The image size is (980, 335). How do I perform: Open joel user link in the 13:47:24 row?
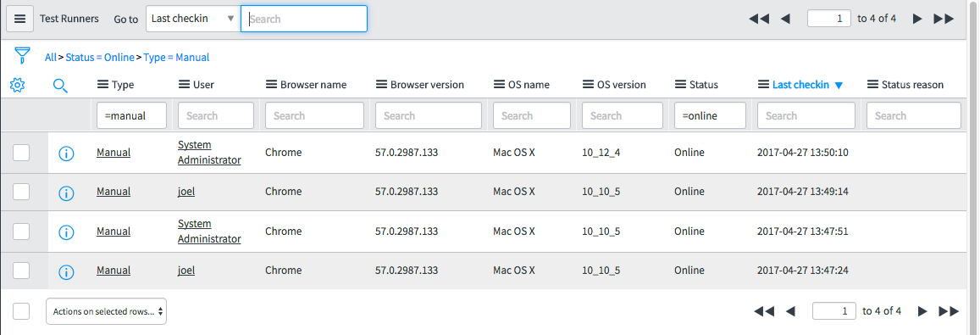(186, 271)
